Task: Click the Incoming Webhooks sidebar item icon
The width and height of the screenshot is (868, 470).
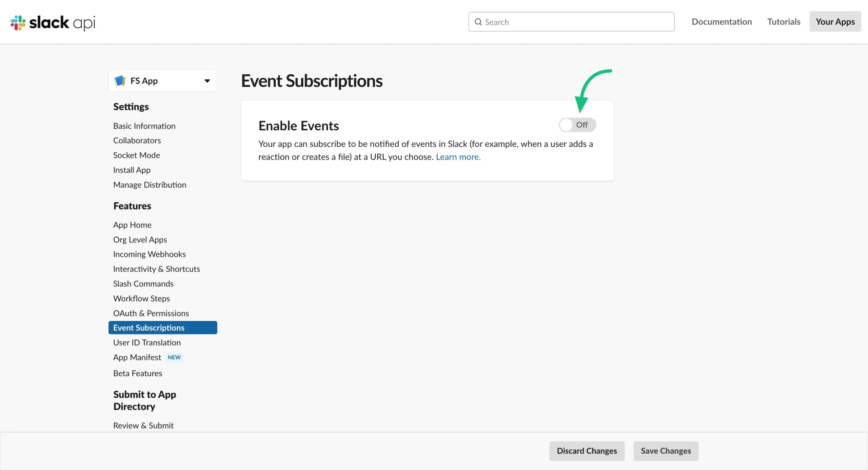Action: click(149, 254)
